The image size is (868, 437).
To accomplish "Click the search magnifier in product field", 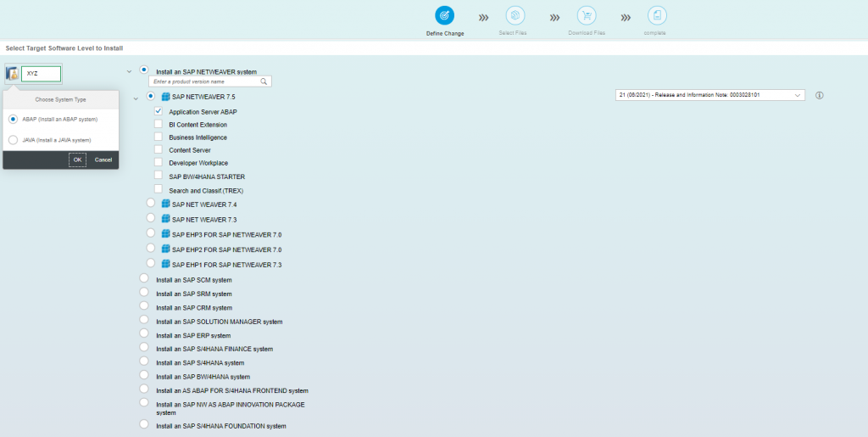I will 264,81.
